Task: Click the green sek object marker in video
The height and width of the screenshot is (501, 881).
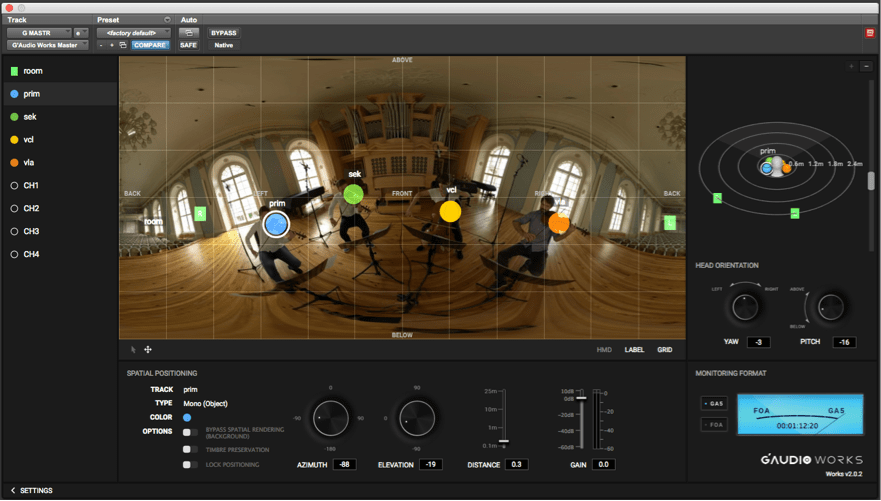Action: click(x=353, y=194)
